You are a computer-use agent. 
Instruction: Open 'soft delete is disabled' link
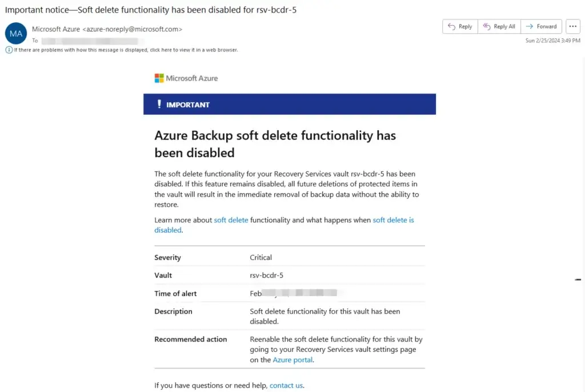[285, 225]
